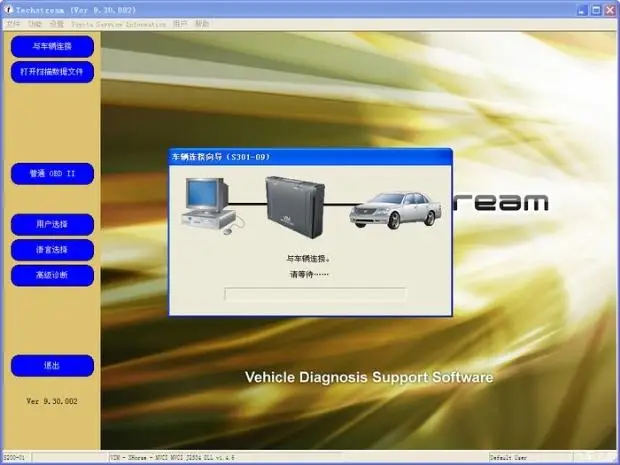Open the 功能 (Function) menu
Image resolution: width=620 pixels, height=465 pixels.
(x=35, y=24)
